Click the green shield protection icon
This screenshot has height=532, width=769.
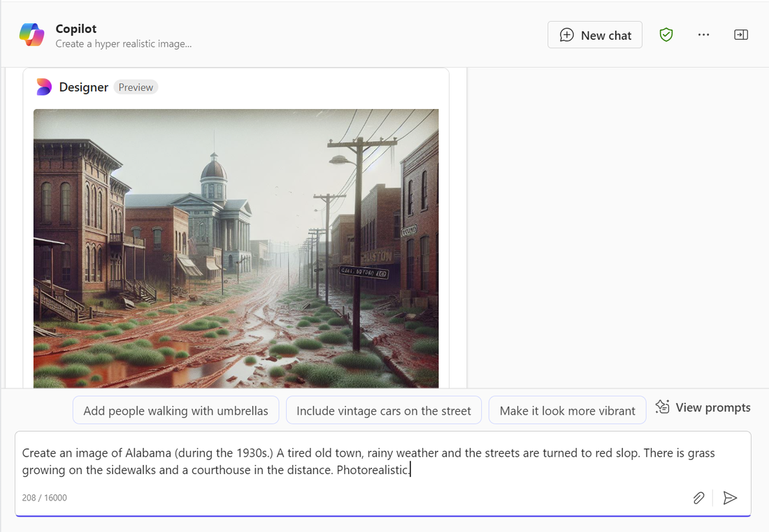(x=666, y=35)
